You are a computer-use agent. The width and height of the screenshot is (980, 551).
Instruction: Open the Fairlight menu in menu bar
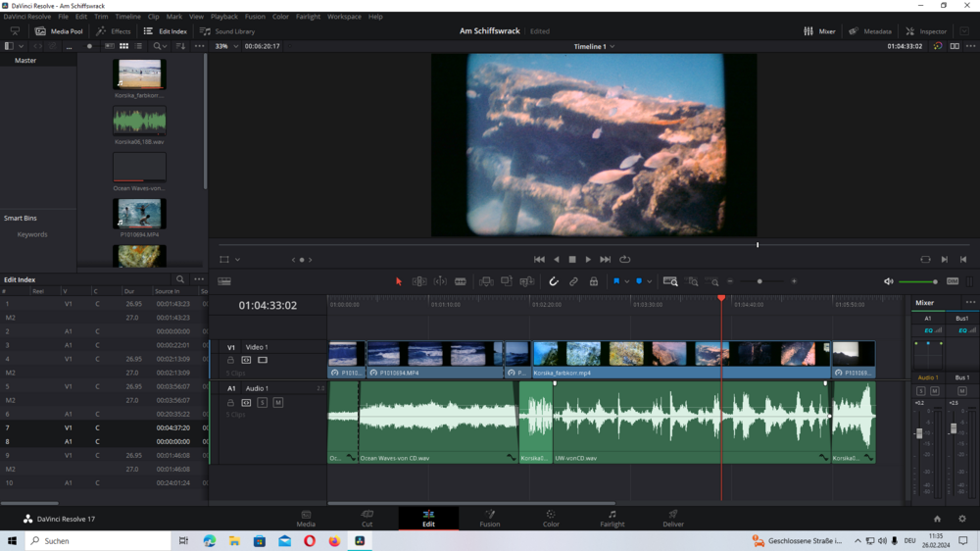[x=308, y=17]
